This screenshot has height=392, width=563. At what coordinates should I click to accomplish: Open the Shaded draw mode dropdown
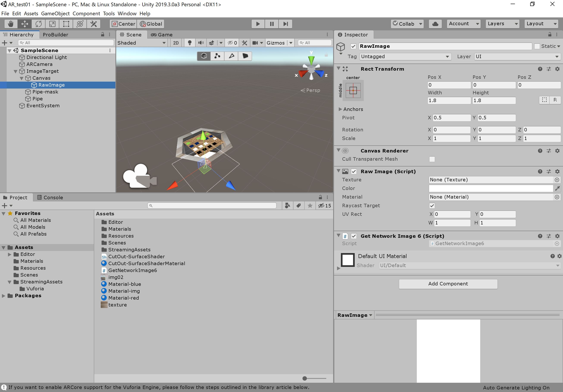141,43
